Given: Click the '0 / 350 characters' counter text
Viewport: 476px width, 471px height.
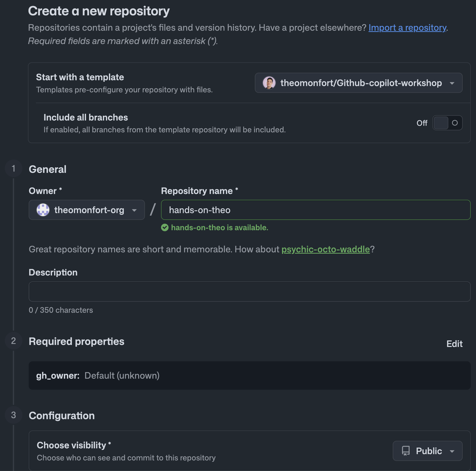Looking at the screenshot, I should click(61, 310).
